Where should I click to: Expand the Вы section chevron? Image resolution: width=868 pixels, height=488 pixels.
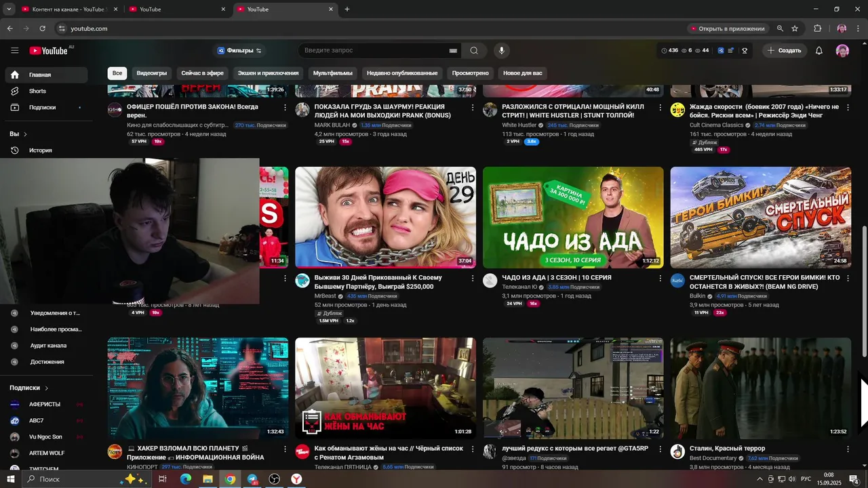coord(25,134)
